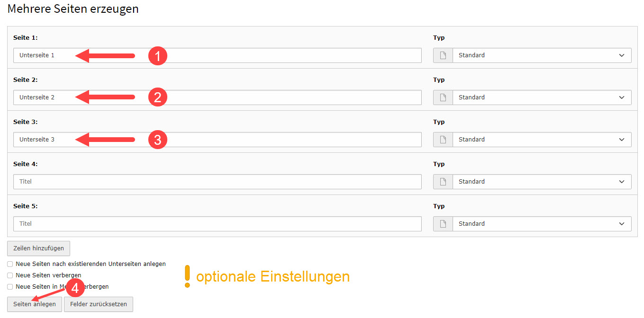Select the empty Titel field for Seite 4

(x=217, y=182)
